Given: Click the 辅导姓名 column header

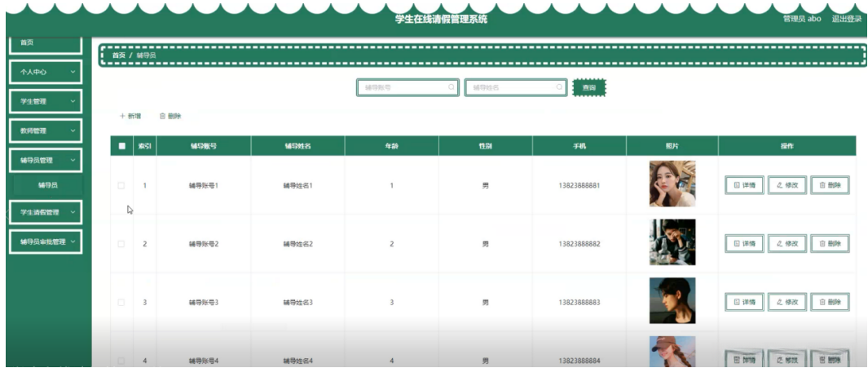Looking at the screenshot, I should click(x=297, y=146).
